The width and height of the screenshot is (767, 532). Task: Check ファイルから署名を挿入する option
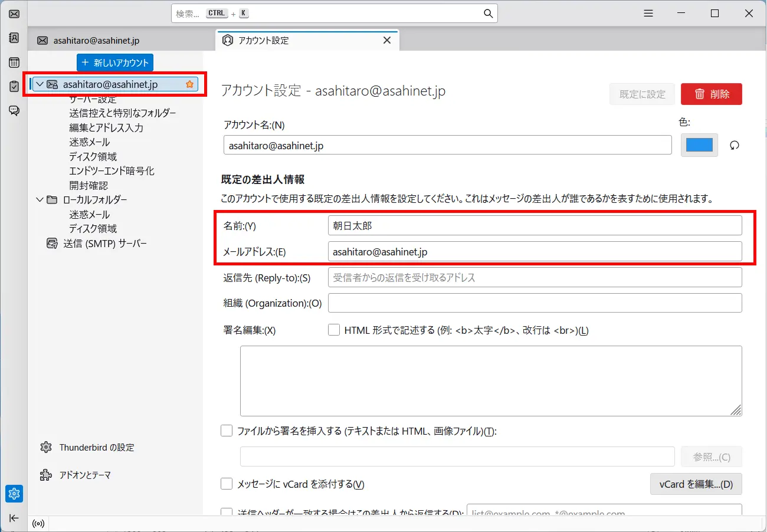(x=227, y=431)
